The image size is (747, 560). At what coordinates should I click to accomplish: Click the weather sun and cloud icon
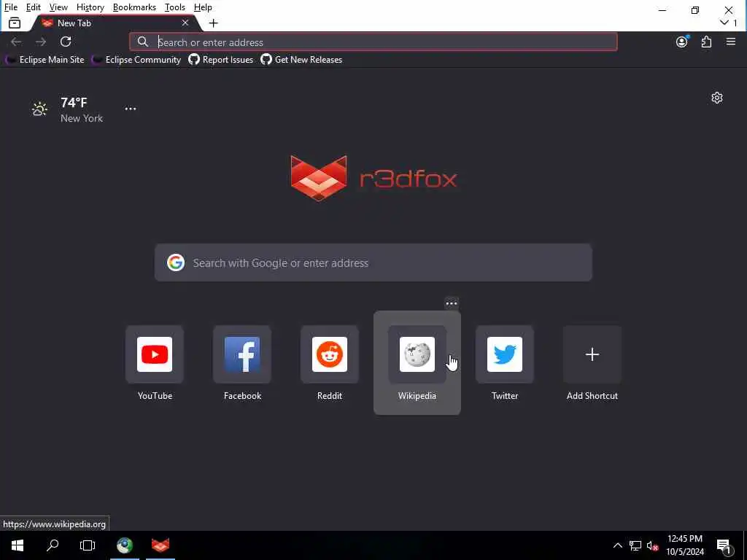click(39, 109)
